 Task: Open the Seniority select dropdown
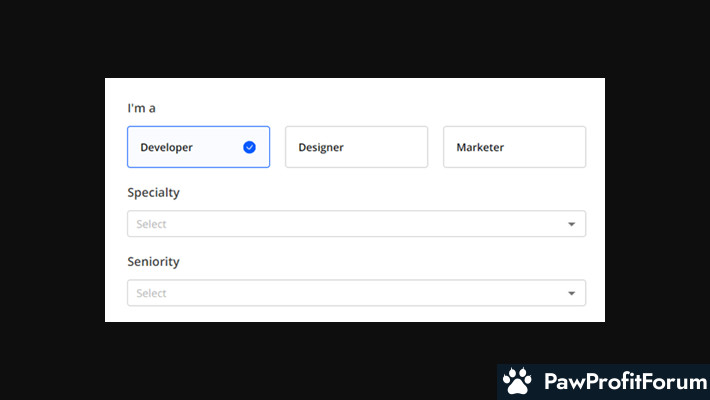tap(356, 293)
